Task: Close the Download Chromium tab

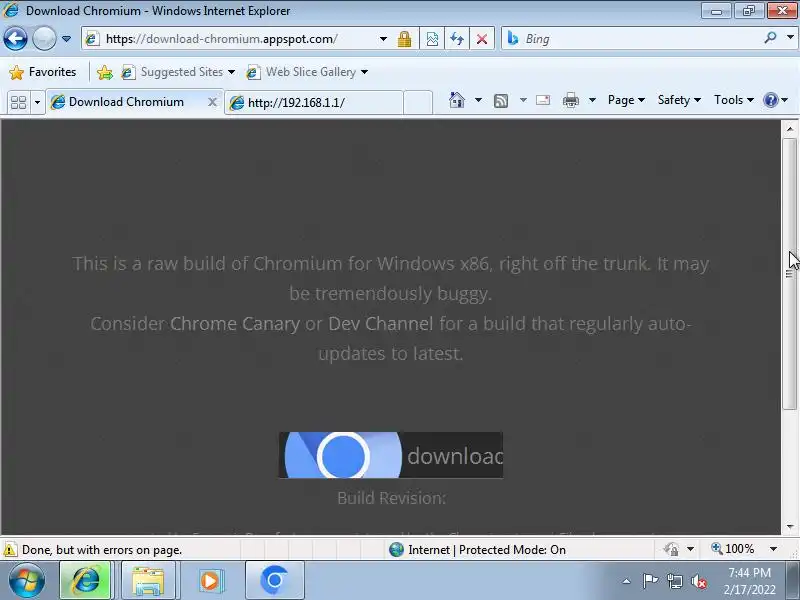Action: pyautogui.click(x=212, y=102)
